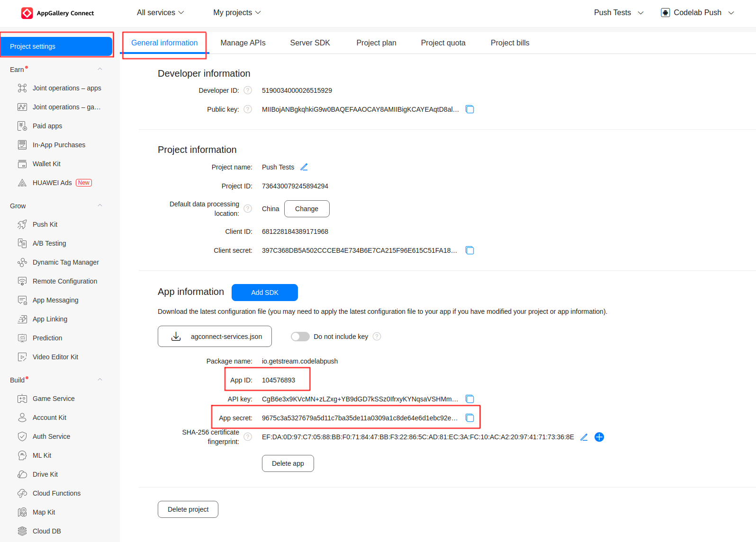
Task: Show help for Public key
Action: 248,109
